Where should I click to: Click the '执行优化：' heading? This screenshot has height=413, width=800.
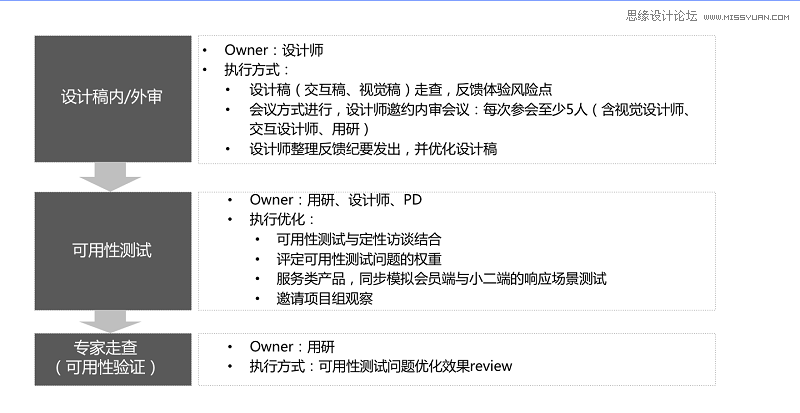point(283,220)
